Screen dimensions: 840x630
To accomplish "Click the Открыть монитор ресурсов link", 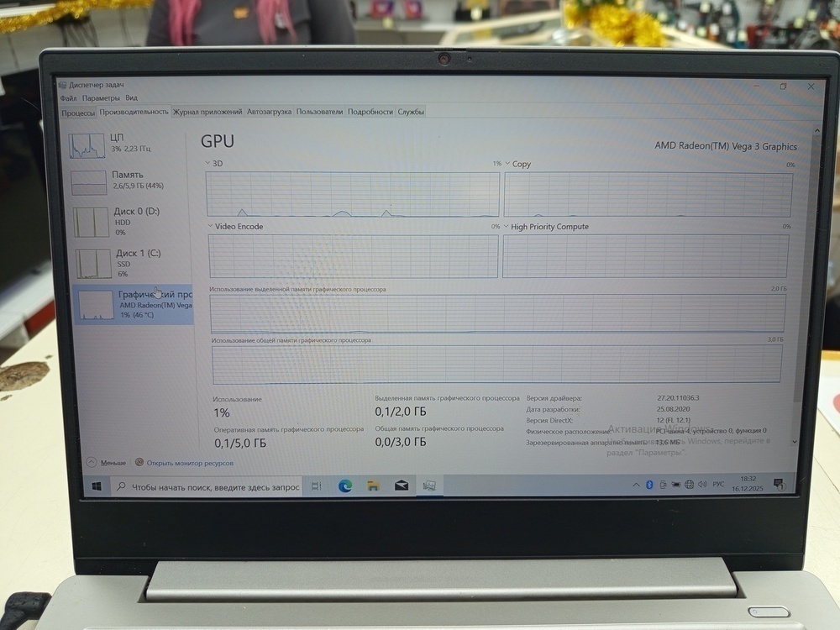I will [x=189, y=463].
